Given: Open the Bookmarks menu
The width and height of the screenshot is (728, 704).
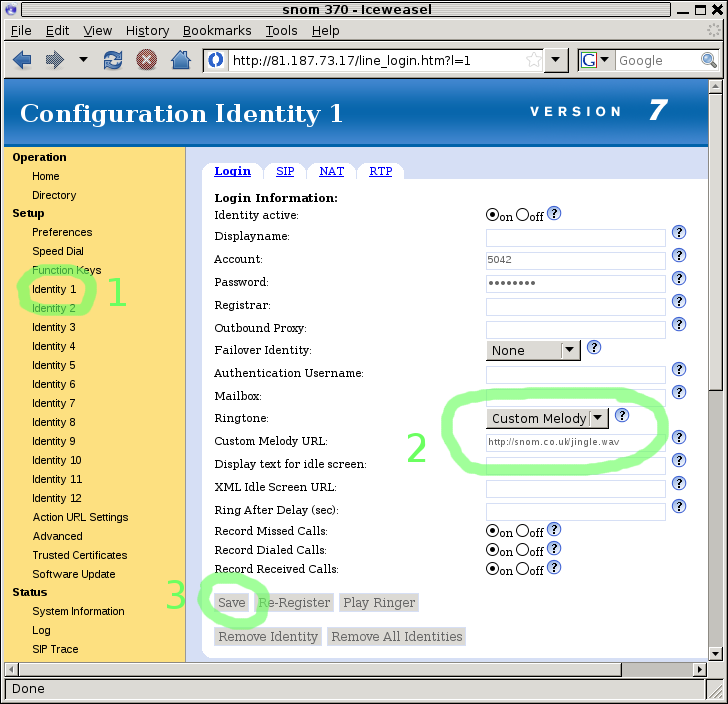Looking at the screenshot, I should [x=217, y=31].
